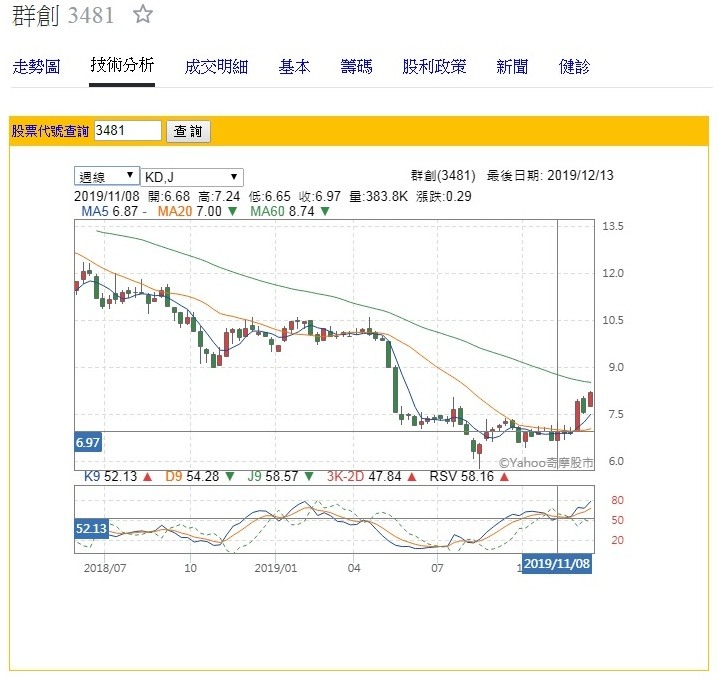The width and height of the screenshot is (718, 678).
Task: View the 股利政策 tab
Action: (434, 67)
